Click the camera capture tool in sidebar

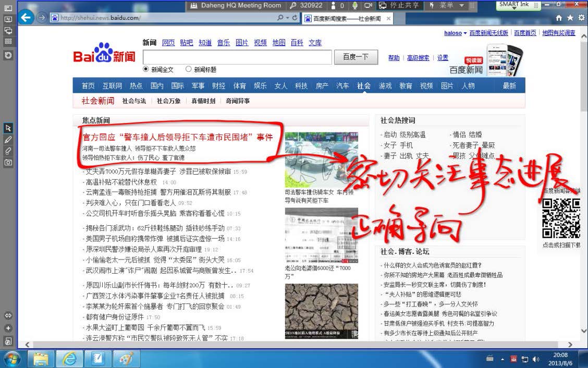pyautogui.click(x=8, y=163)
